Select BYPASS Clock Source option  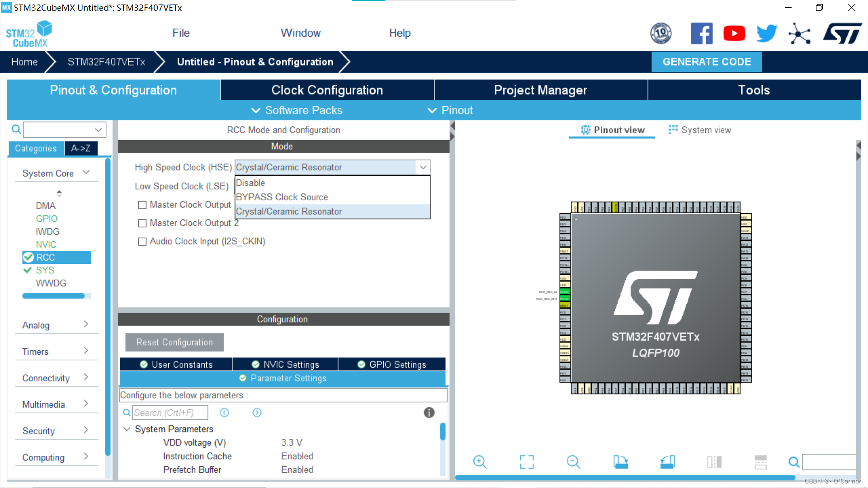click(x=282, y=197)
